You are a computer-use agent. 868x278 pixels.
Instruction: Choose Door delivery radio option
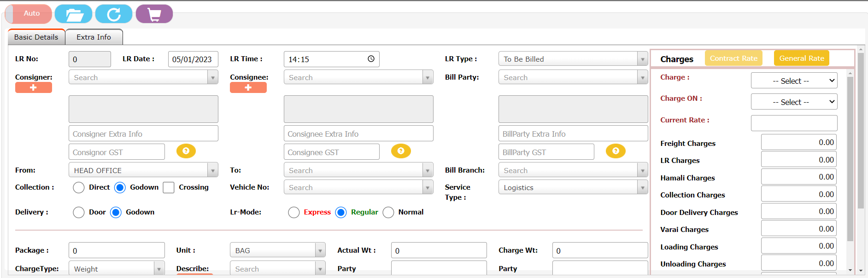(79, 212)
